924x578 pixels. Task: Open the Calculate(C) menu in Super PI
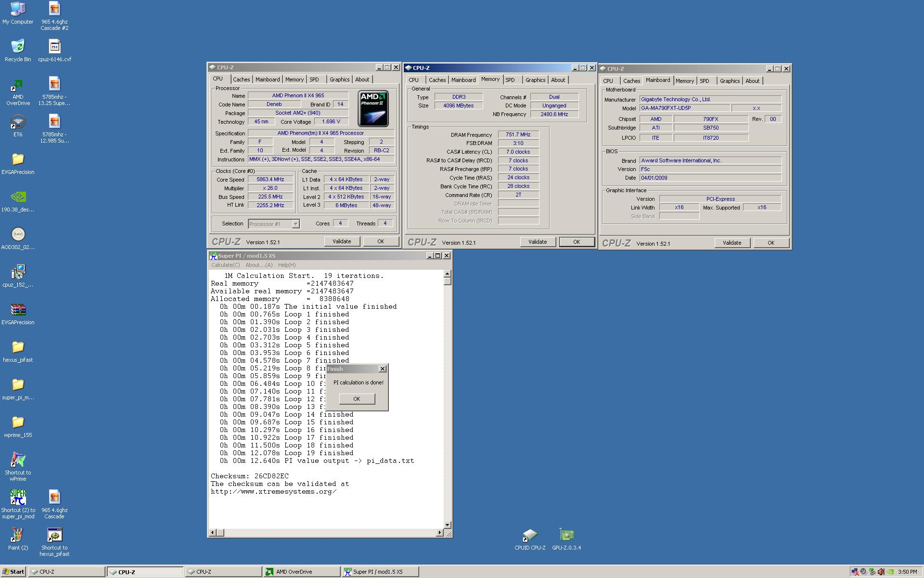[225, 265]
